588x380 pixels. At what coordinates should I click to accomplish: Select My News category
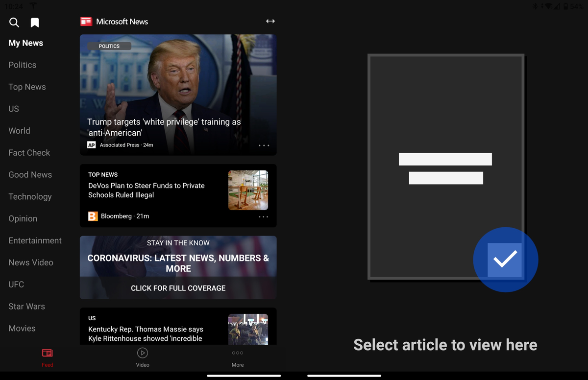coord(26,43)
